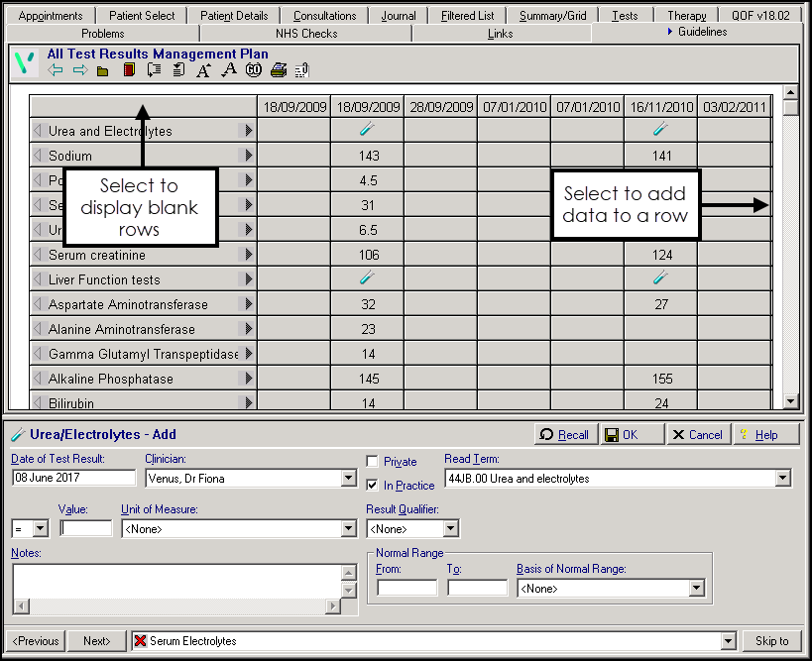Increase font size with larger A icon
Screen dimensions: 812x661
coord(203,70)
